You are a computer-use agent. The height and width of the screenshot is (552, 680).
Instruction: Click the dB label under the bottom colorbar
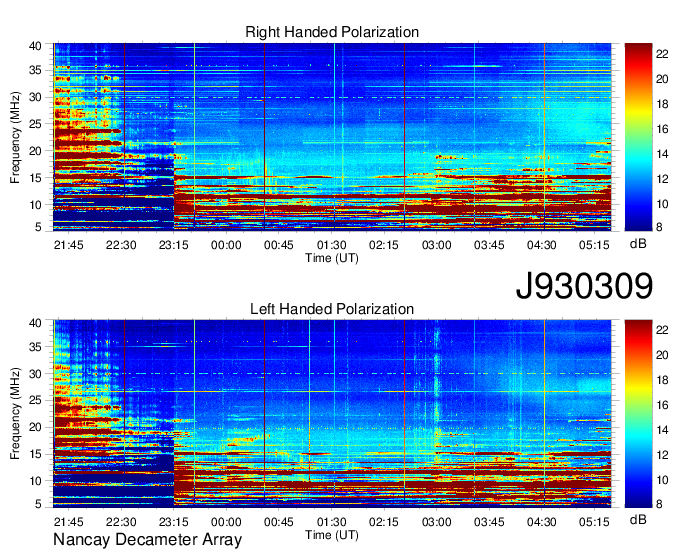(x=638, y=519)
